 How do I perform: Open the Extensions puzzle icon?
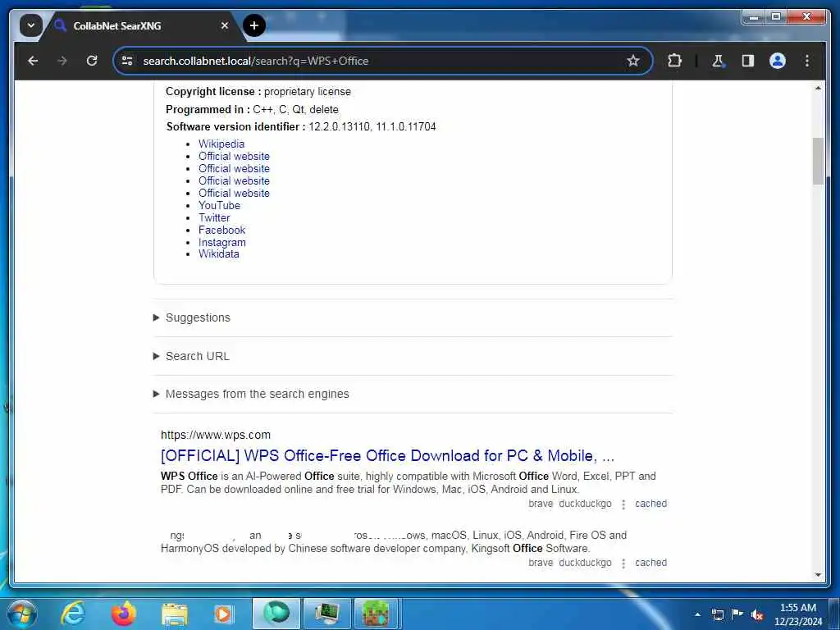(674, 61)
